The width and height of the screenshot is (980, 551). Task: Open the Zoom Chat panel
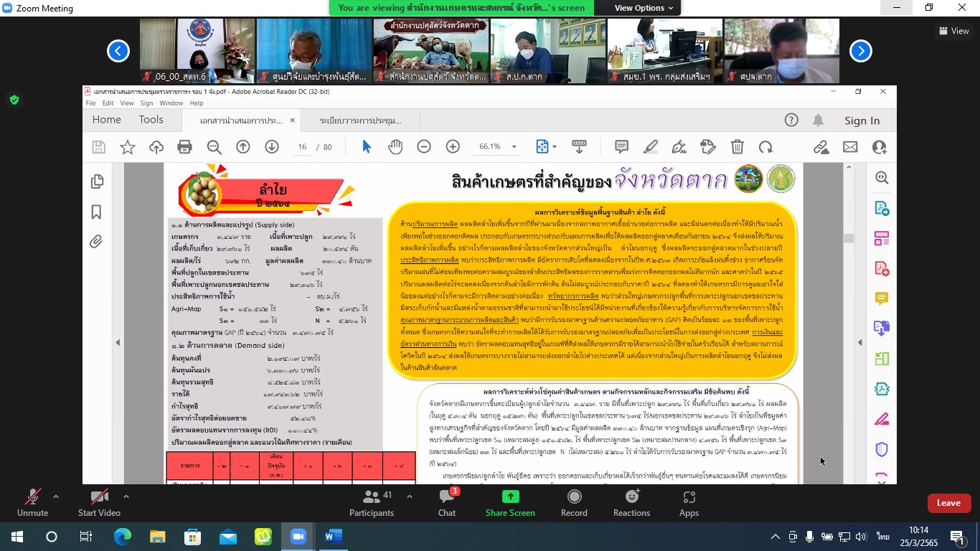point(447,503)
